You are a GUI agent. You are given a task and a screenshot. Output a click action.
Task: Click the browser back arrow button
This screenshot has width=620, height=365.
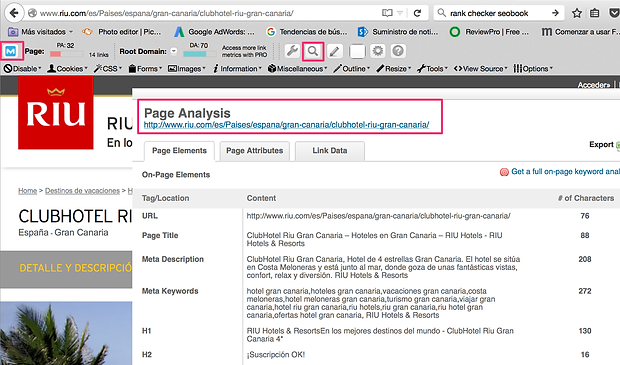point(14,13)
